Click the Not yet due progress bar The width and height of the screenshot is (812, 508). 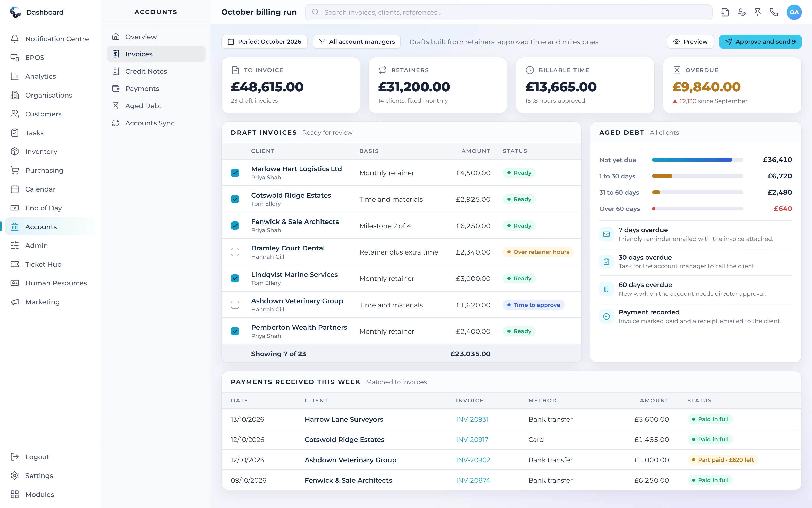click(697, 160)
